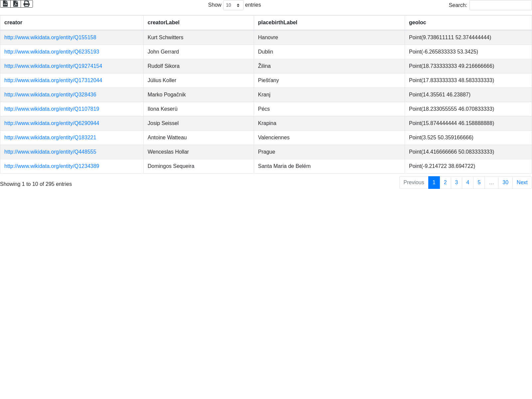Visit the Q1234389 Wikidata link
Image resolution: width=532 pixels, height=399 pixels.
point(52,166)
